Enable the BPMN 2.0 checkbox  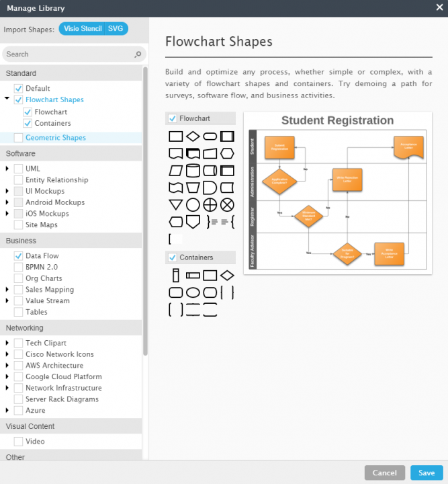(19, 267)
